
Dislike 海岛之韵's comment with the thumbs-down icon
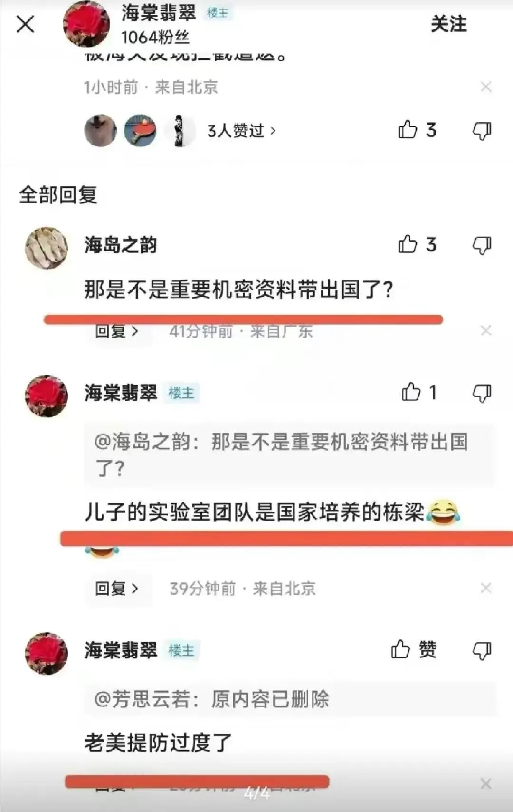pos(482,245)
